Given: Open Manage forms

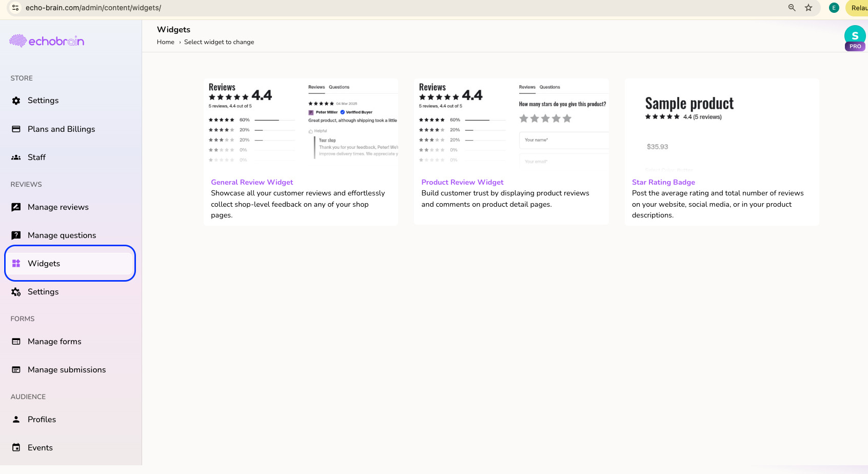Looking at the screenshot, I should click(x=70, y=342).
